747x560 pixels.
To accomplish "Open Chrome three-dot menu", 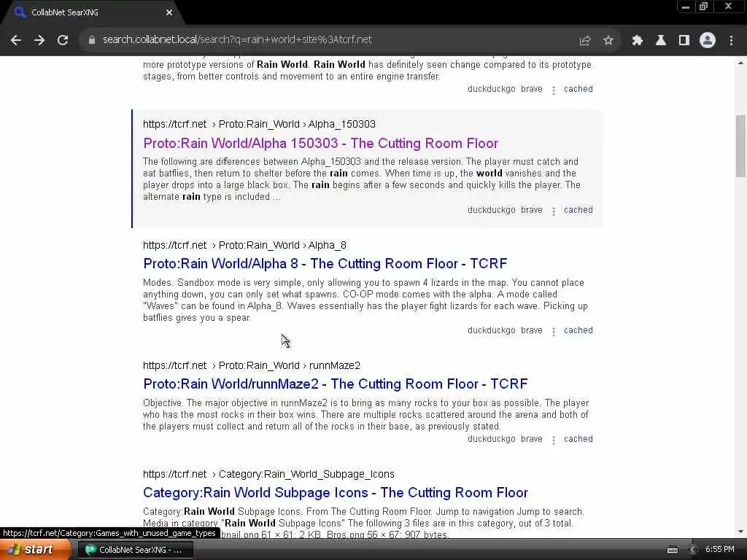I will tap(731, 41).
